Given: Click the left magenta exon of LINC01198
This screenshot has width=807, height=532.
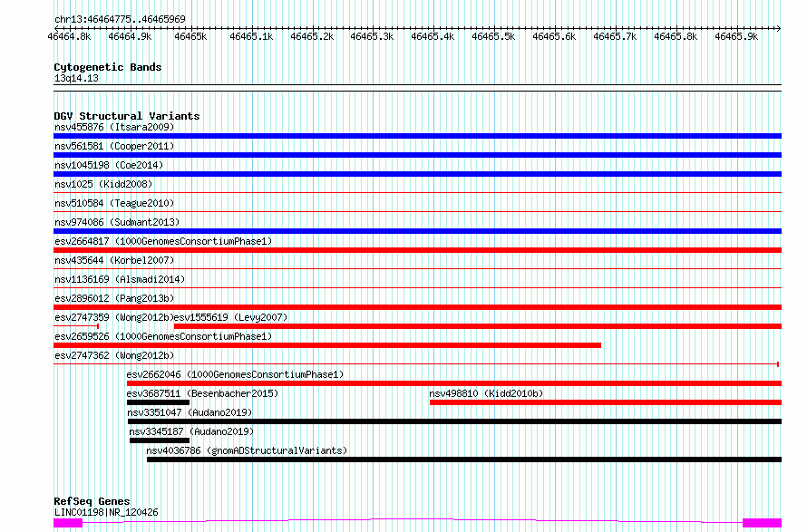Looking at the screenshot, I should [x=68, y=523].
